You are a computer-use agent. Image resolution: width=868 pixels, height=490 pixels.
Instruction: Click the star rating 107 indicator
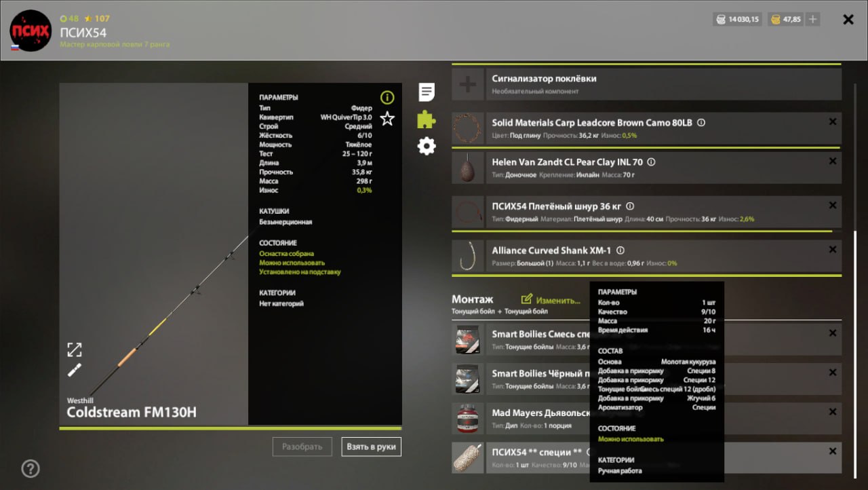96,18
